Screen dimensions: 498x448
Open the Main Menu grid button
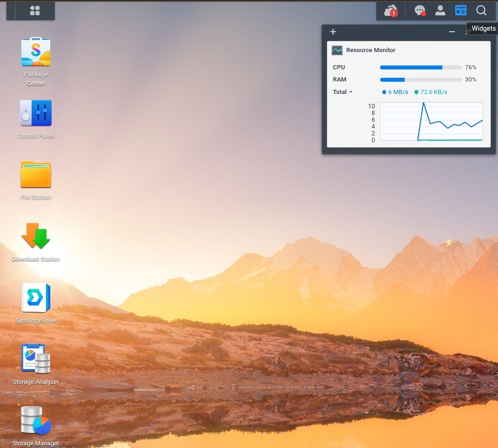[35, 11]
